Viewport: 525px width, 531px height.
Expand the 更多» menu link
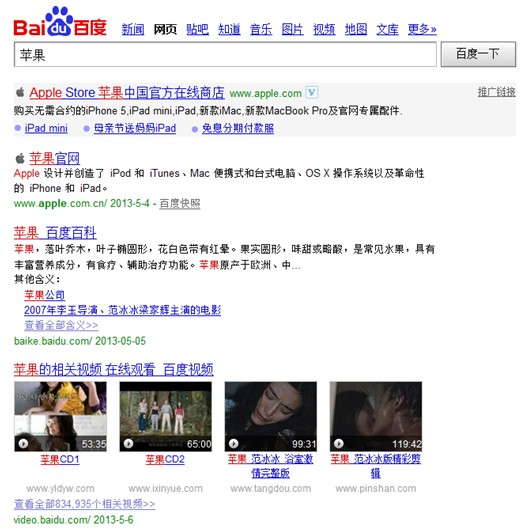(422, 29)
